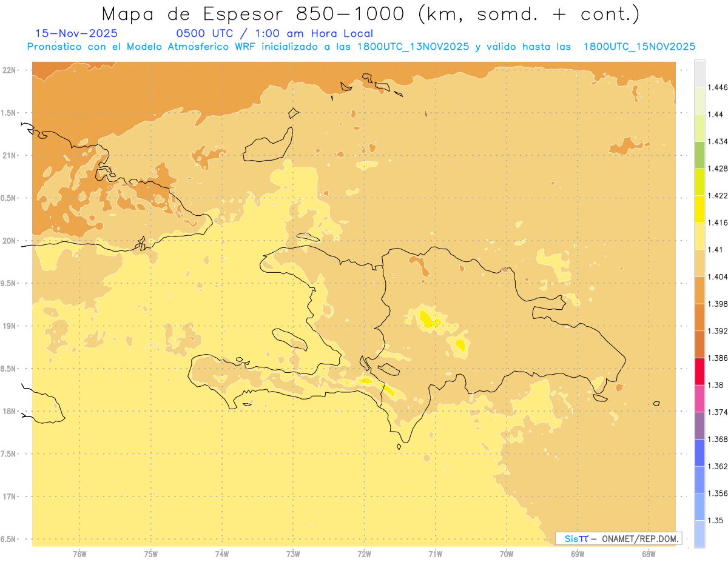Select the green swatch in the color legend
The width and height of the screenshot is (728, 562).
(699, 155)
